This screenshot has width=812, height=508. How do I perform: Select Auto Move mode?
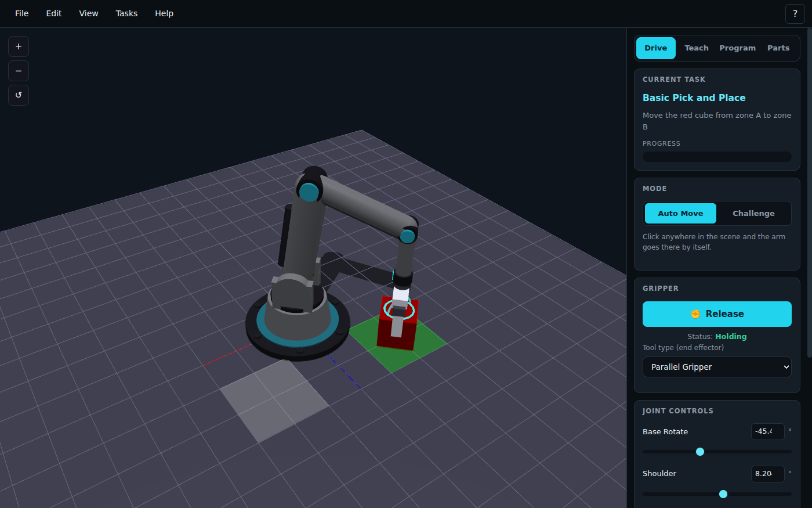click(x=680, y=214)
